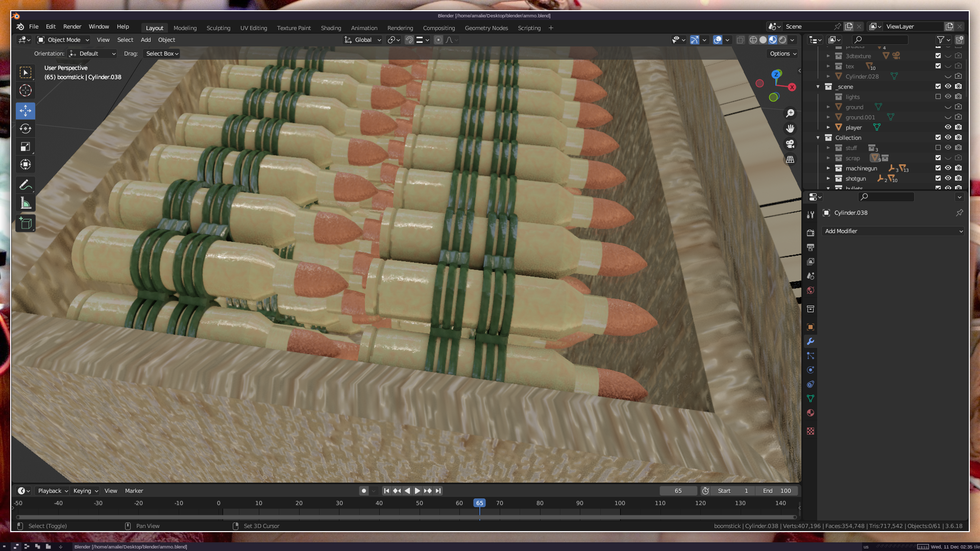This screenshot has width=980, height=551.
Task: Hide the player object in outliner
Action: point(948,127)
